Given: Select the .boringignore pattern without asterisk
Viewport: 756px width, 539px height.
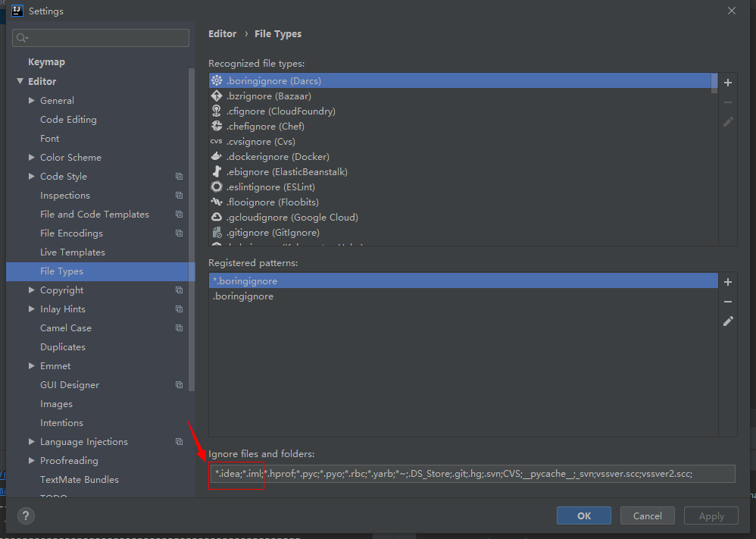Looking at the screenshot, I should point(464,296).
